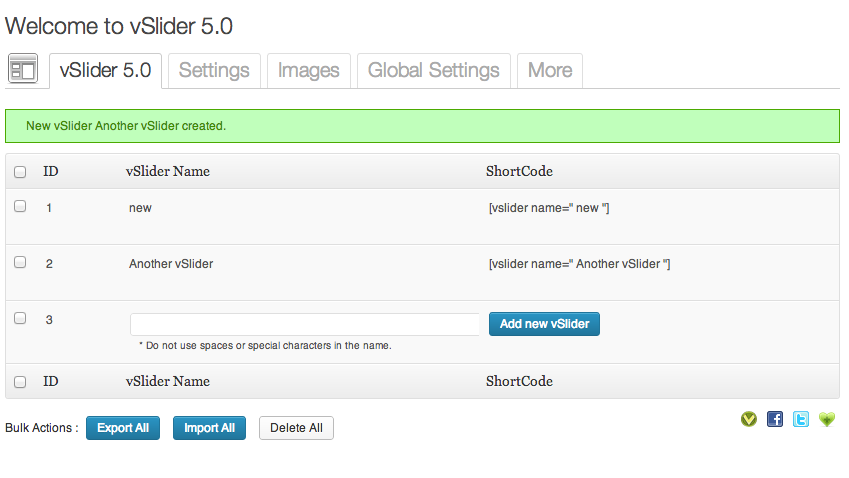Focus the new vSlider name text field

305,324
